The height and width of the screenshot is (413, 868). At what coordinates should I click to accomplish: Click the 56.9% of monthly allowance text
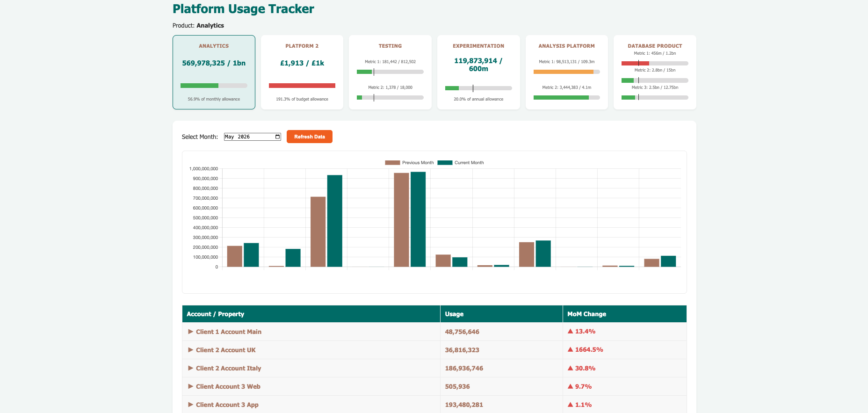214,99
